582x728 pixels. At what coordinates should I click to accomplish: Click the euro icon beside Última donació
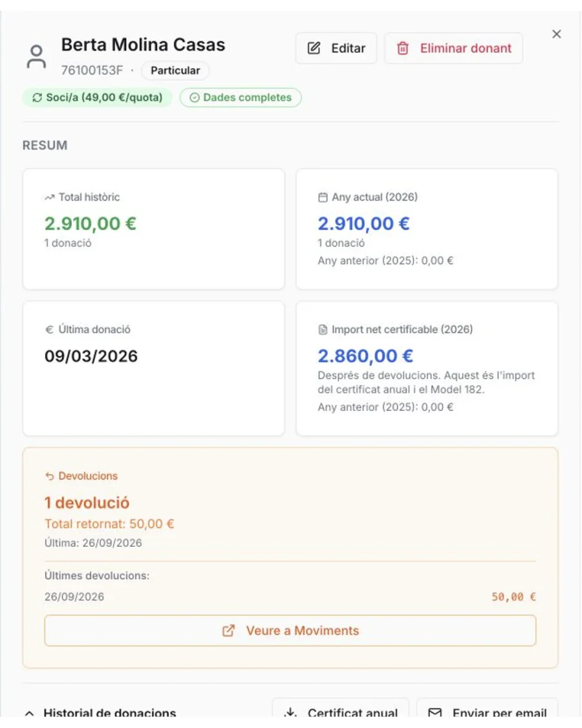tap(49, 329)
